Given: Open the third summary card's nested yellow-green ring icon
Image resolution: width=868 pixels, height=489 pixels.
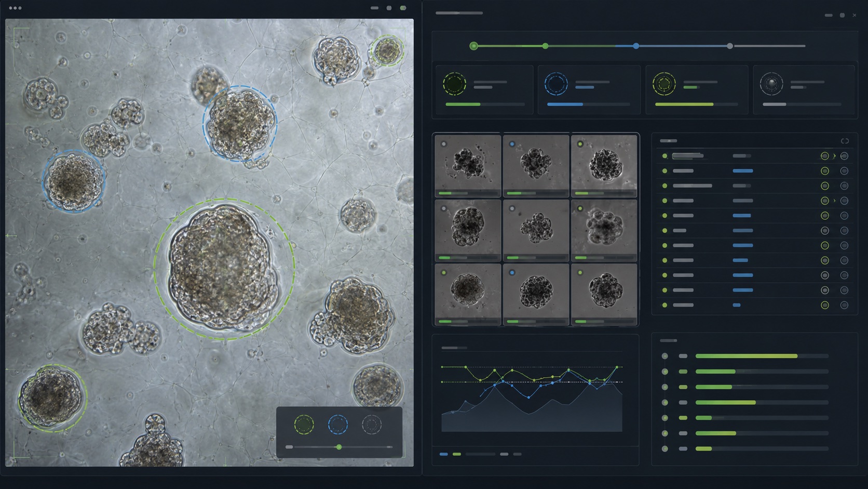Looking at the screenshot, I should coord(664,84).
